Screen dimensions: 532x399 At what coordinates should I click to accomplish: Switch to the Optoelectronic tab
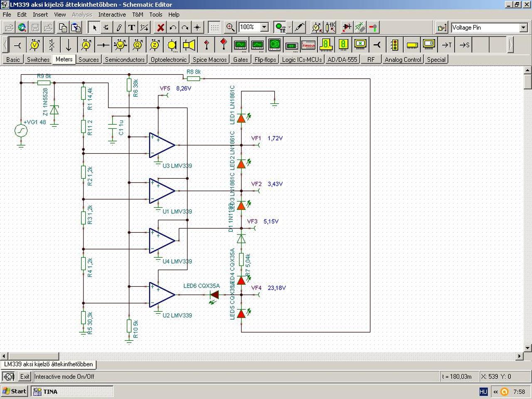[x=169, y=59]
